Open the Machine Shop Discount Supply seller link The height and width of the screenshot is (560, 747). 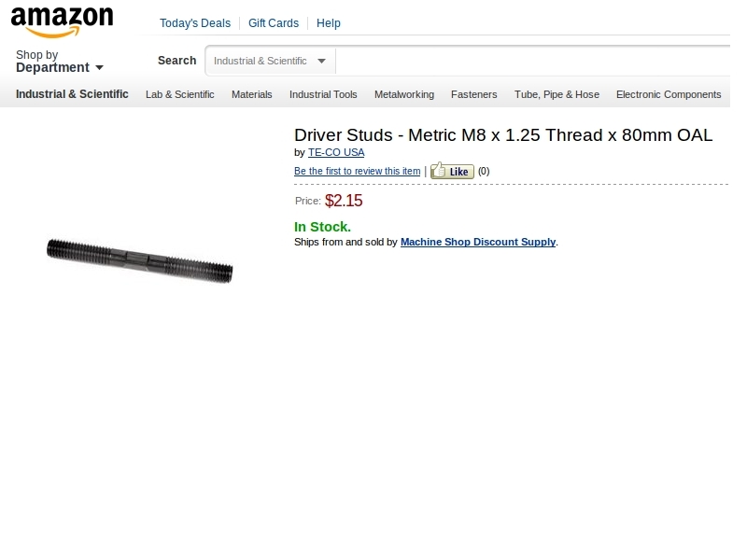pos(478,242)
